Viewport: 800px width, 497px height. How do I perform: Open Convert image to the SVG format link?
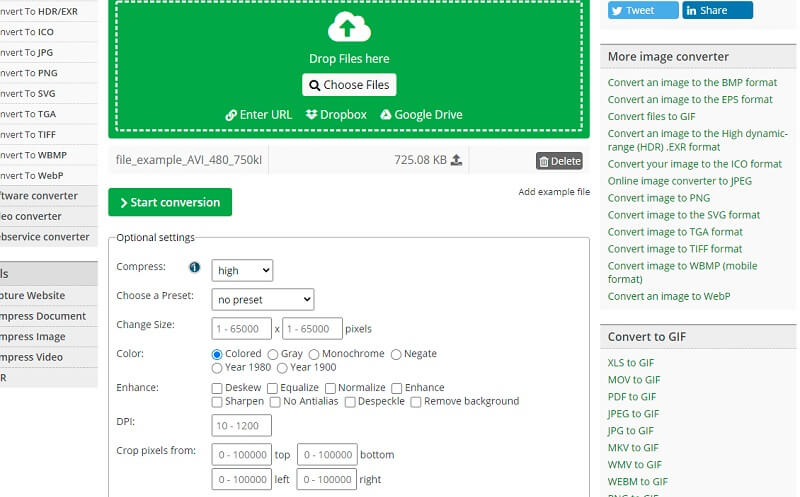click(684, 215)
